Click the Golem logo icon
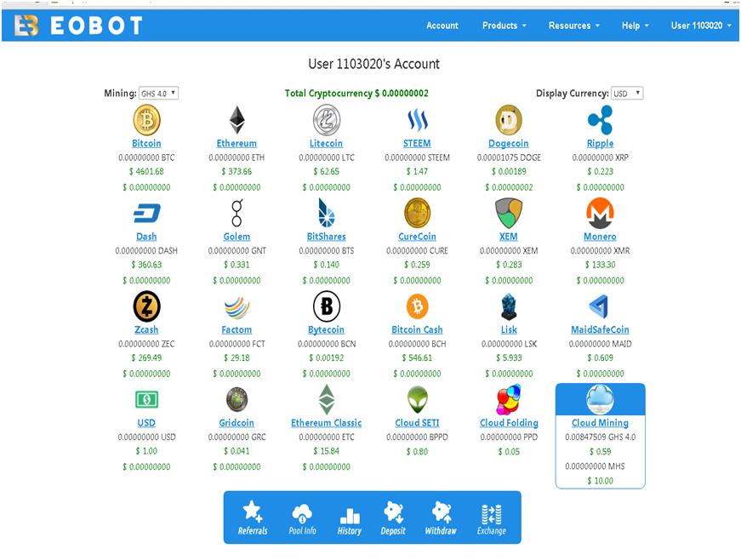Screen dimensions: 741x560 [x=237, y=213]
